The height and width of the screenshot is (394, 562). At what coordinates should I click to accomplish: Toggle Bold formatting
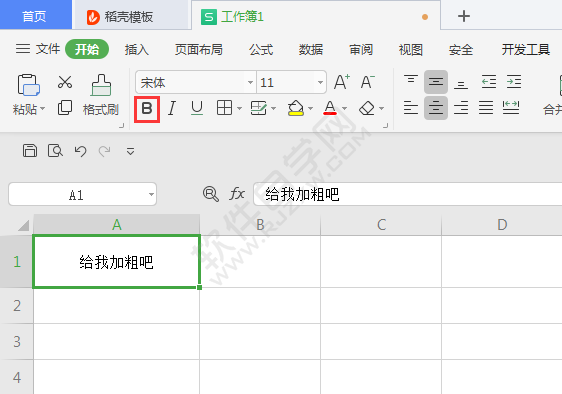tap(147, 108)
